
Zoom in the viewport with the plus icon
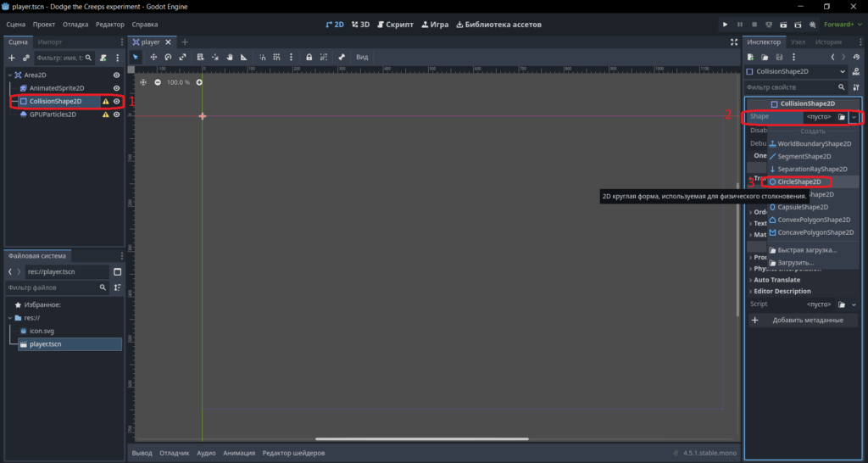(x=199, y=82)
